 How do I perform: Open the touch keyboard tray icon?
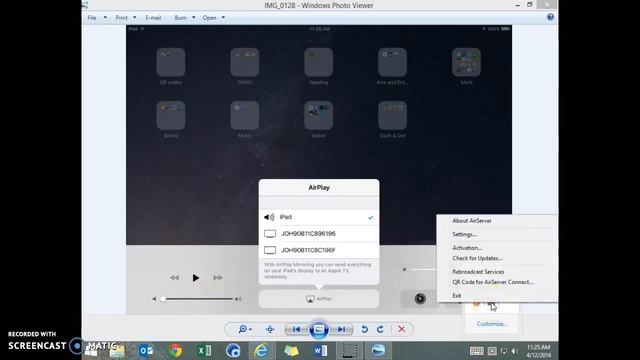(x=476, y=351)
